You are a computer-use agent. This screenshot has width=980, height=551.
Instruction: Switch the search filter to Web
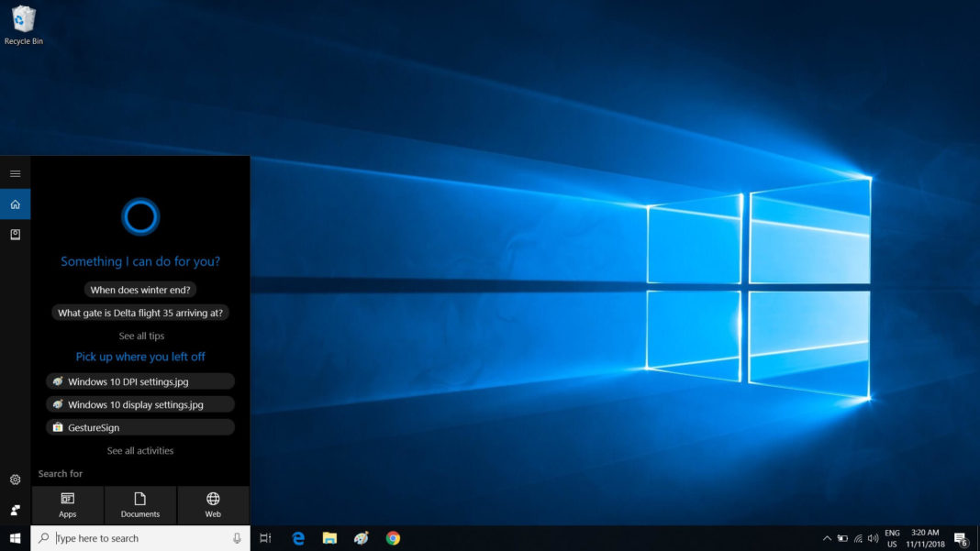tap(212, 505)
